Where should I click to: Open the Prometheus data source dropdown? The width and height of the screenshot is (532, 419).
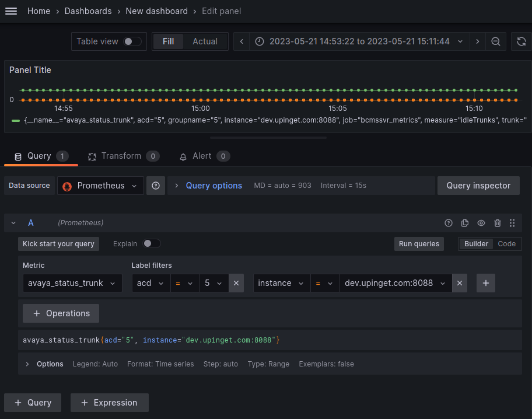coord(100,186)
